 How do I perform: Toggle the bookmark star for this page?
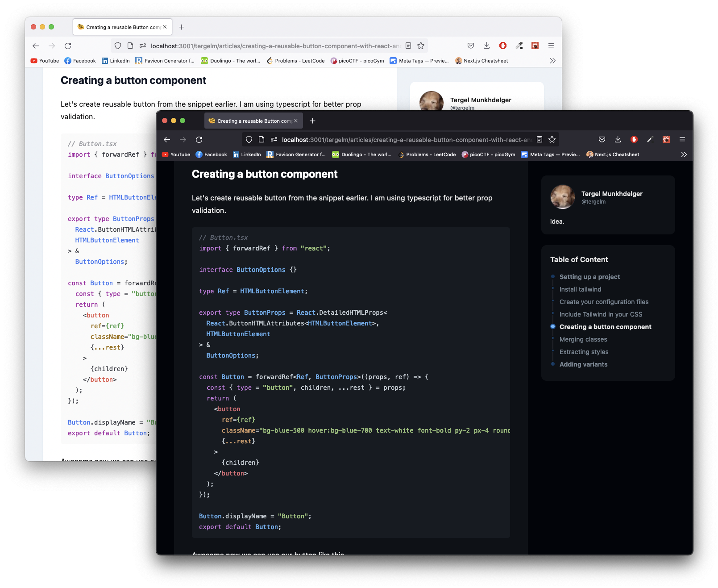(x=552, y=139)
